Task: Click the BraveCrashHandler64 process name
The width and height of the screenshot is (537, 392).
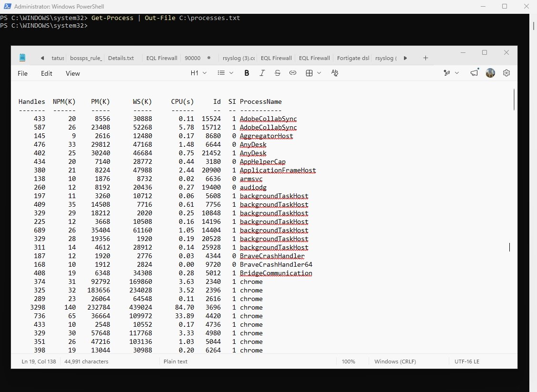Action: click(x=276, y=264)
